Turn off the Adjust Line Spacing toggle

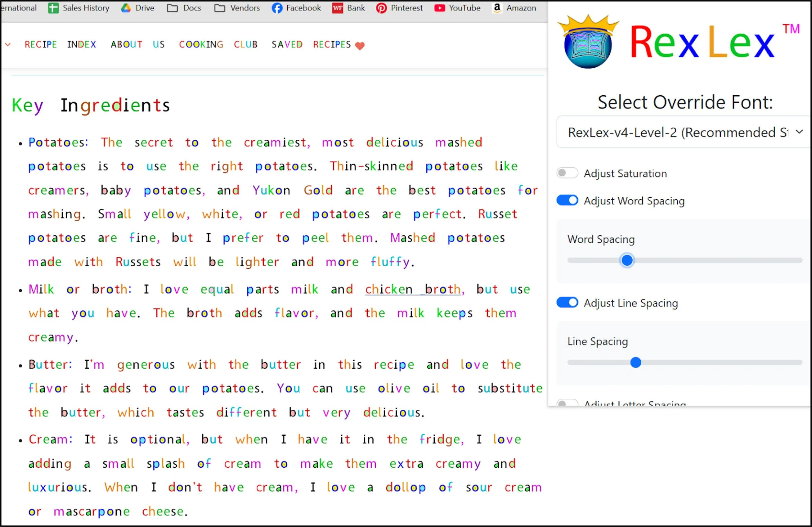(x=567, y=303)
